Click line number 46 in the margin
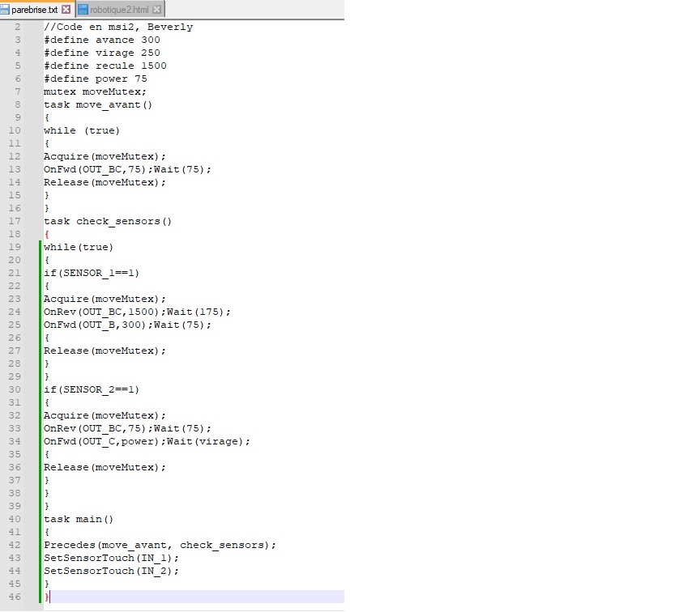The width and height of the screenshot is (700, 612). pyautogui.click(x=15, y=597)
